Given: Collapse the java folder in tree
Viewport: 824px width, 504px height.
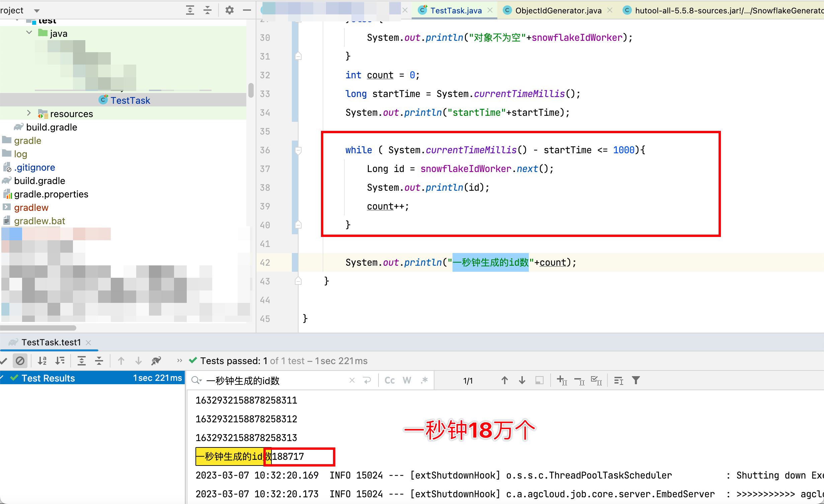Looking at the screenshot, I should tap(29, 33).
